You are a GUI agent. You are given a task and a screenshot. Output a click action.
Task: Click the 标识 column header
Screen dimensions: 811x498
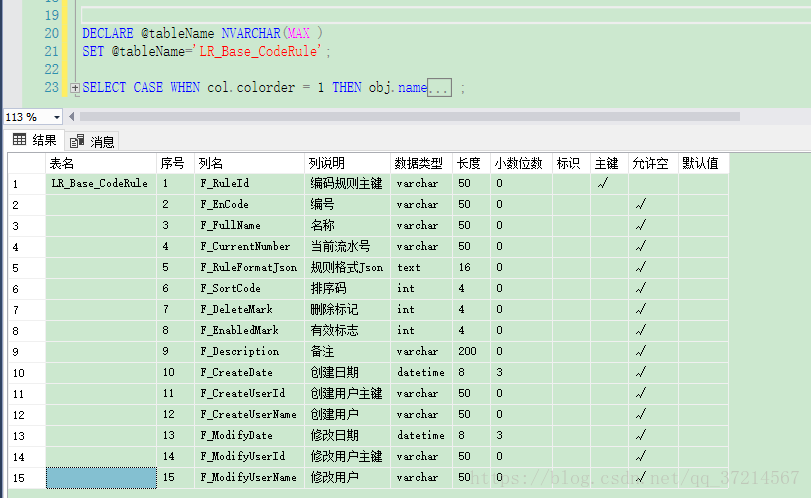[x=572, y=163]
